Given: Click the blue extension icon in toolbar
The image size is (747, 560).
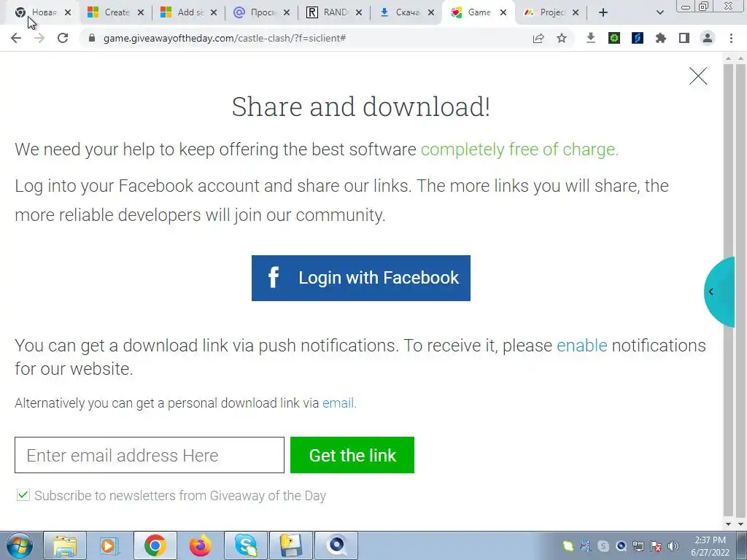Looking at the screenshot, I should point(638,38).
